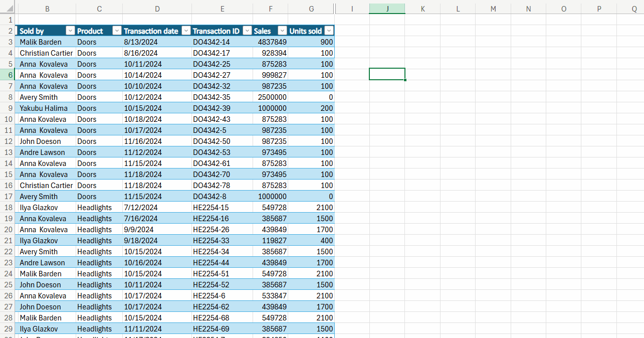Image resolution: width=644 pixels, height=338 pixels.
Task: Select column D header
Action: [157, 9]
